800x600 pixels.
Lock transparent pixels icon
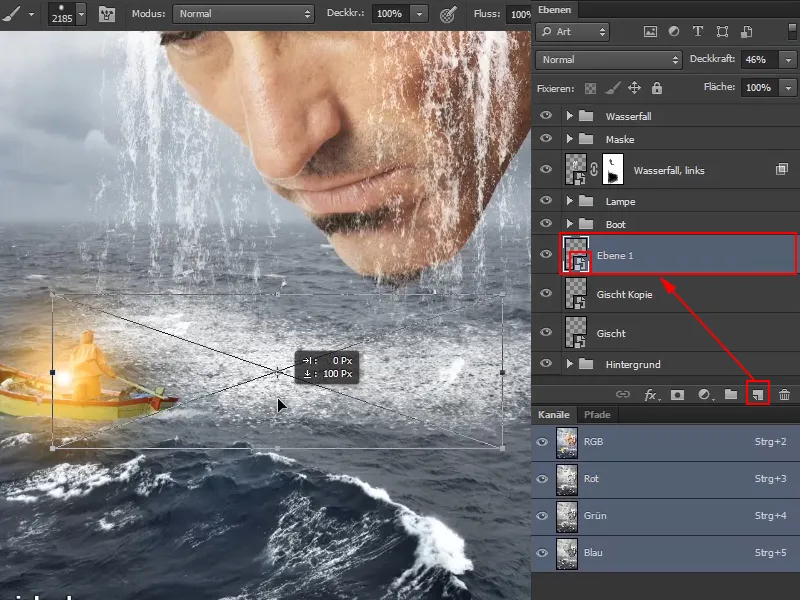[x=590, y=88]
